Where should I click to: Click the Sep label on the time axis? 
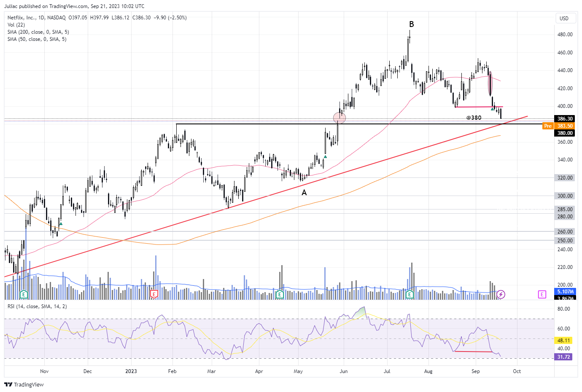point(476,371)
